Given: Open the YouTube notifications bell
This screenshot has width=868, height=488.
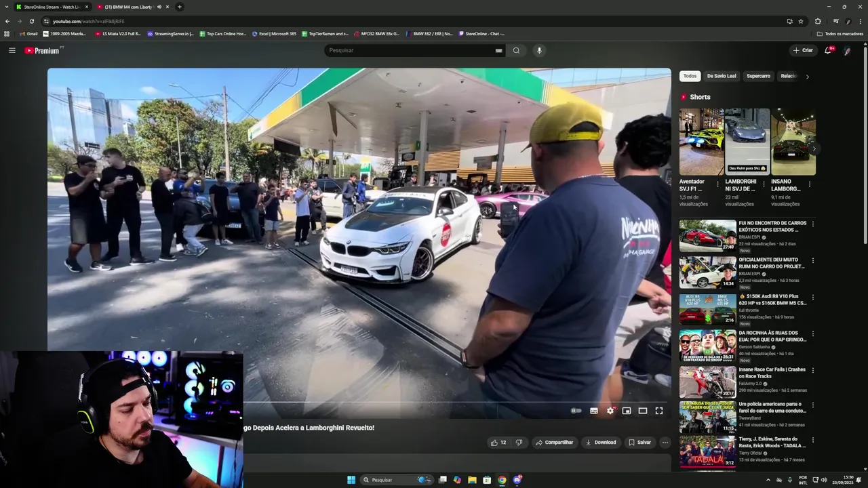Looking at the screenshot, I should pyautogui.click(x=828, y=50).
